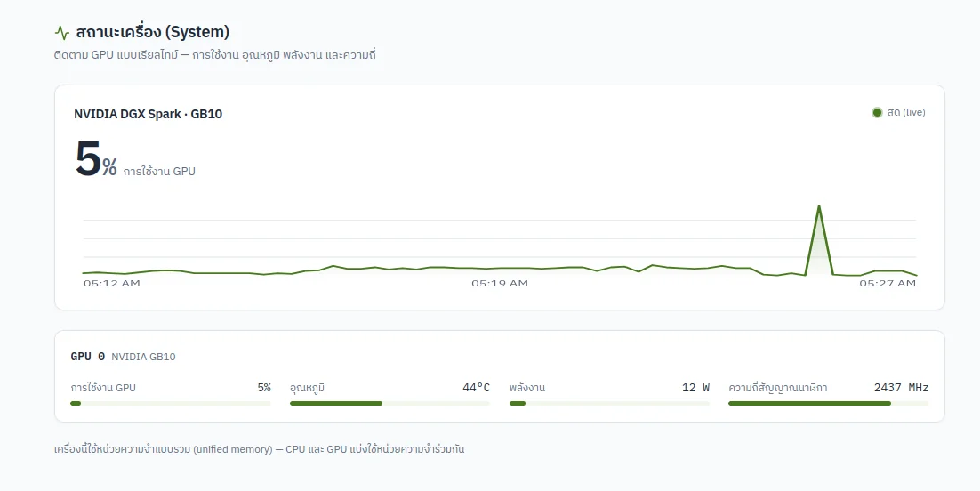Image resolution: width=980 pixels, height=491 pixels.
Task: Click the GPU 0 label
Action: (x=87, y=357)
